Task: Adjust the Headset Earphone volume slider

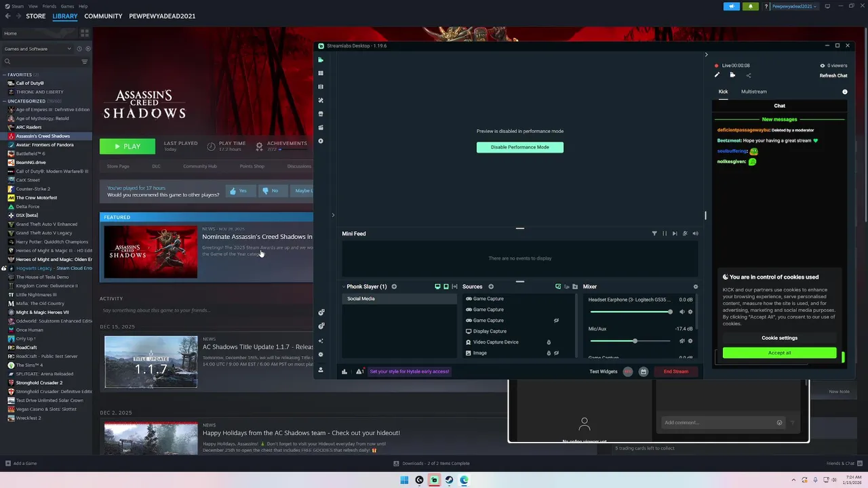Action: point(631,312)
